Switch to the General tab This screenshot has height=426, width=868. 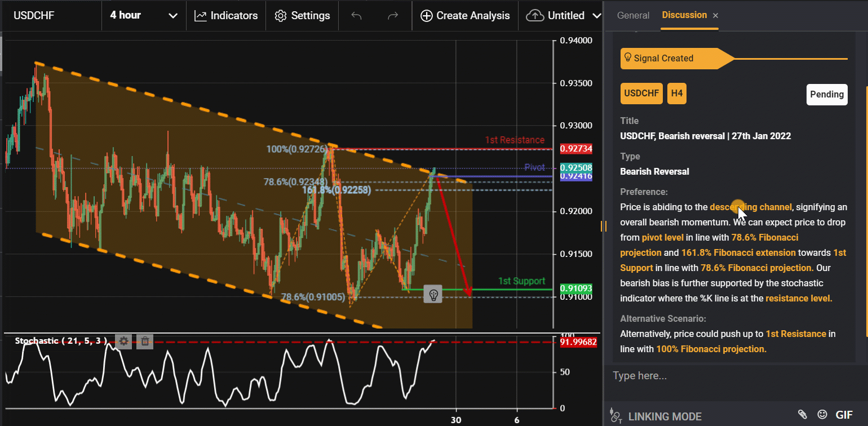(x=633, y=15)
